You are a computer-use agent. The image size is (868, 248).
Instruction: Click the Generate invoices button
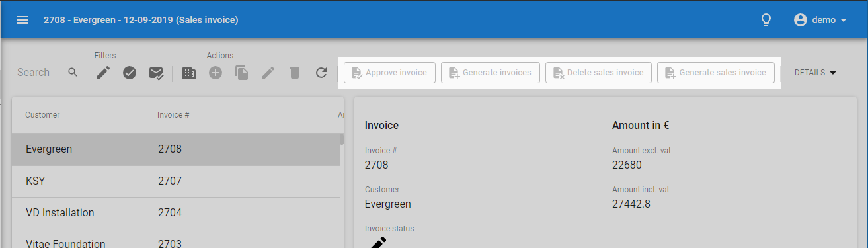[491, 73]
